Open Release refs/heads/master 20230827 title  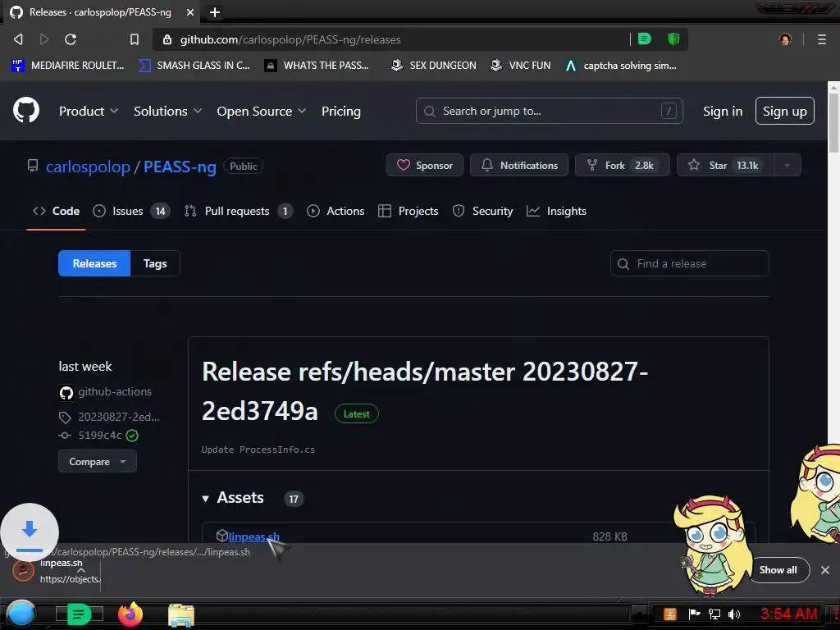(x=425, y=391)
